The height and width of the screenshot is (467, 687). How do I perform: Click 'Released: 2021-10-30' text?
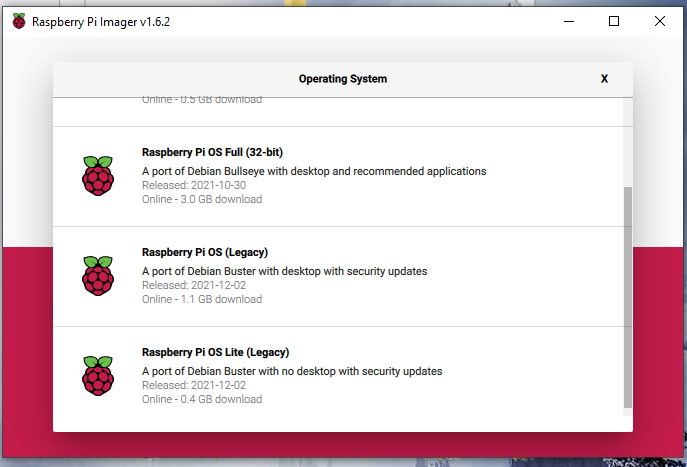(x=194, y=185)
